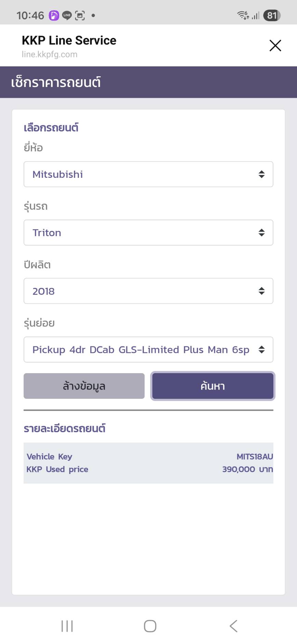The image size is (297, 644).
Task: Open the 2018 production year dropdown
Action: [148, 291]
